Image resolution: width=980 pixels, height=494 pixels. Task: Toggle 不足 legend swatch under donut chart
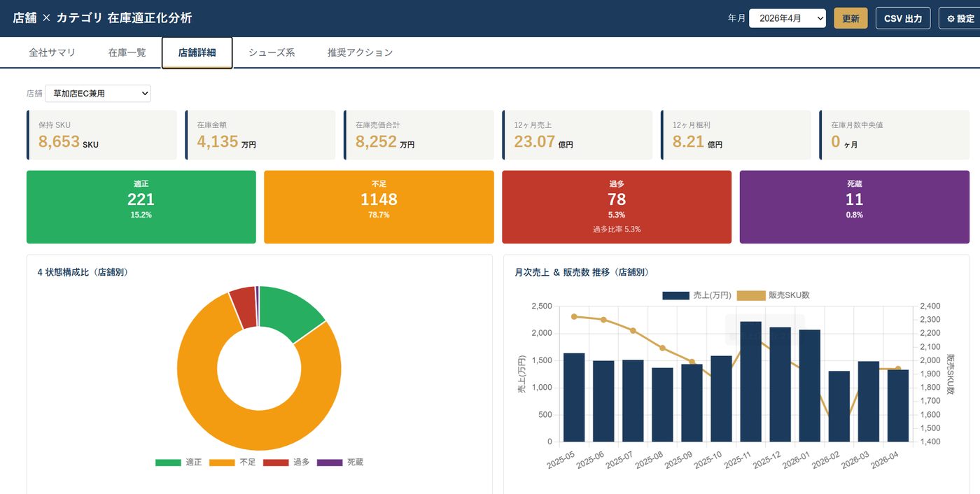click(222, 463)
